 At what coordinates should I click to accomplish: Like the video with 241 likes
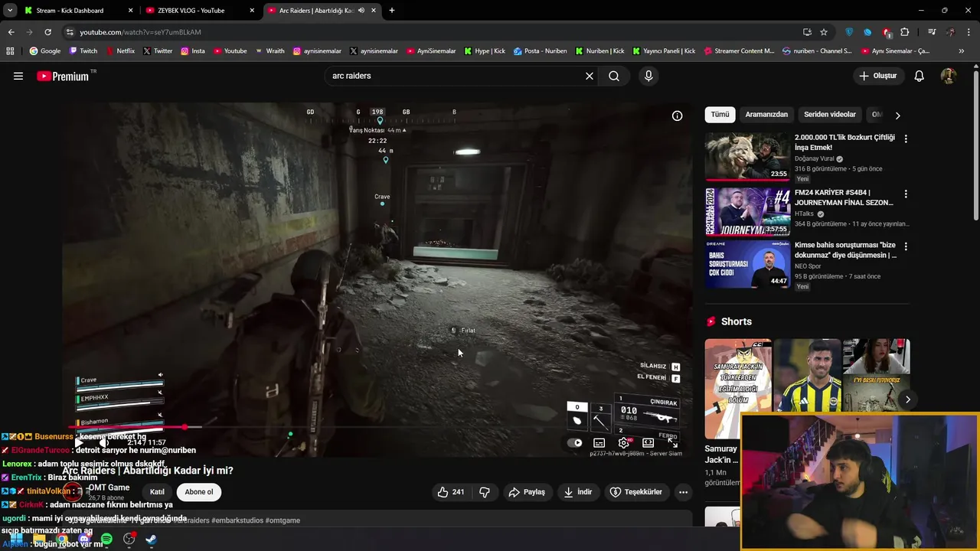(x=451, y=492)
